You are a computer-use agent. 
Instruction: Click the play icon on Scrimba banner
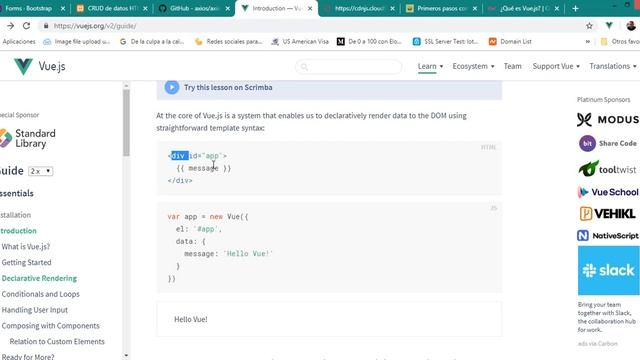pos(172,87)
